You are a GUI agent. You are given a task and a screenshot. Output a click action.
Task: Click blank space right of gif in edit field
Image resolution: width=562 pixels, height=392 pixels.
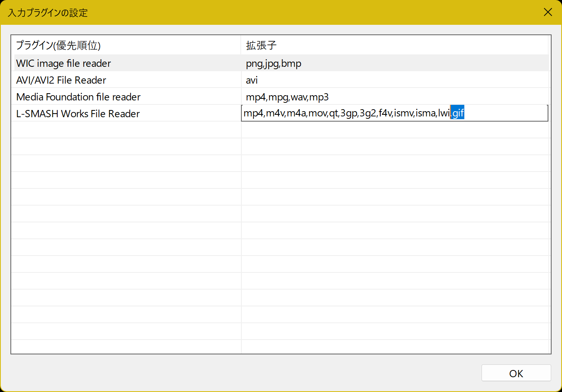tap(504, 113)
